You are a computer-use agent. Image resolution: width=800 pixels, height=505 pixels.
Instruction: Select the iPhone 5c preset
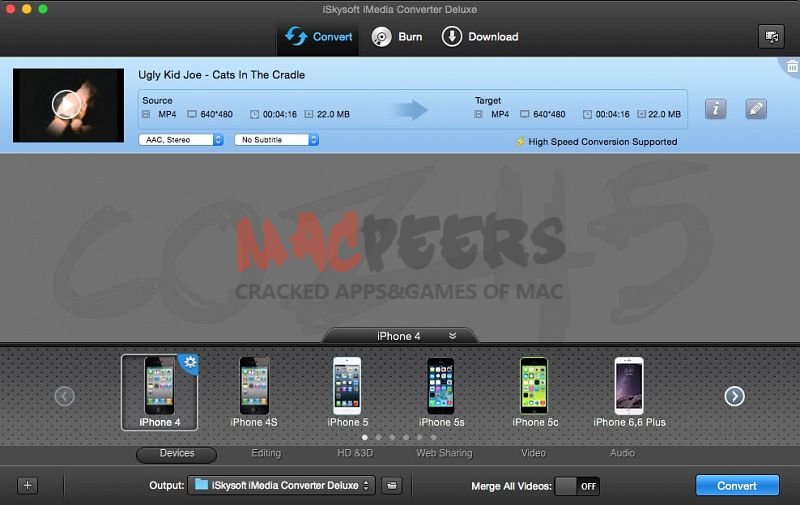[x=535, y=392]
